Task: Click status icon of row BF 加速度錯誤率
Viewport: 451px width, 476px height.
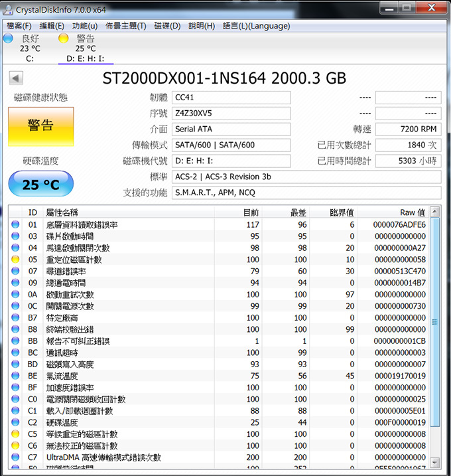Action: point(15,387)
